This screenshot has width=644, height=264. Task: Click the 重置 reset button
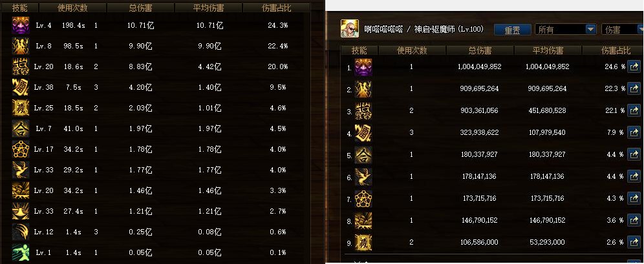coord(512,30)
